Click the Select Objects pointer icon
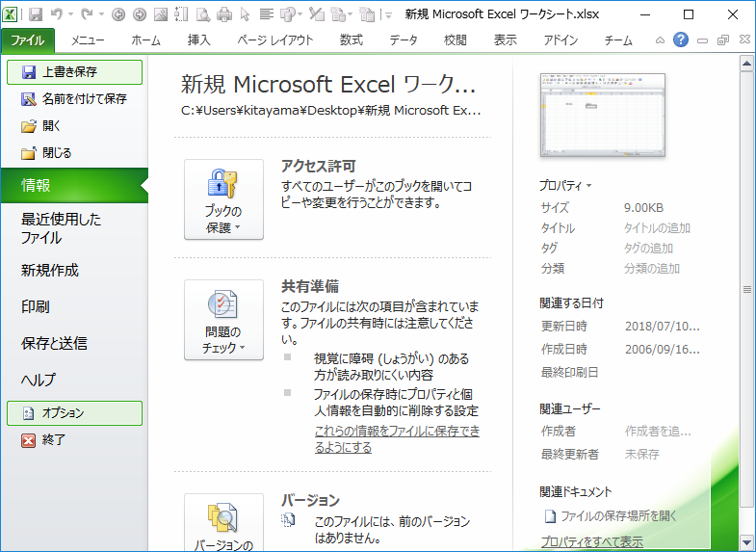The height and width of the screenshot is (552, 756). tap(246, 15)
